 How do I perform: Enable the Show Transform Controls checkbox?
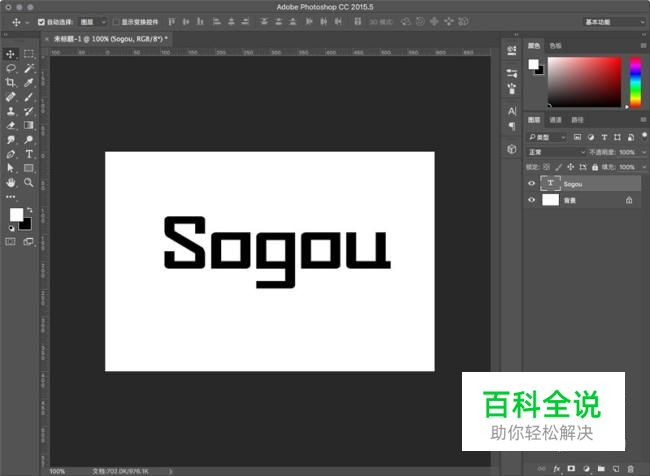coord(116,22)
